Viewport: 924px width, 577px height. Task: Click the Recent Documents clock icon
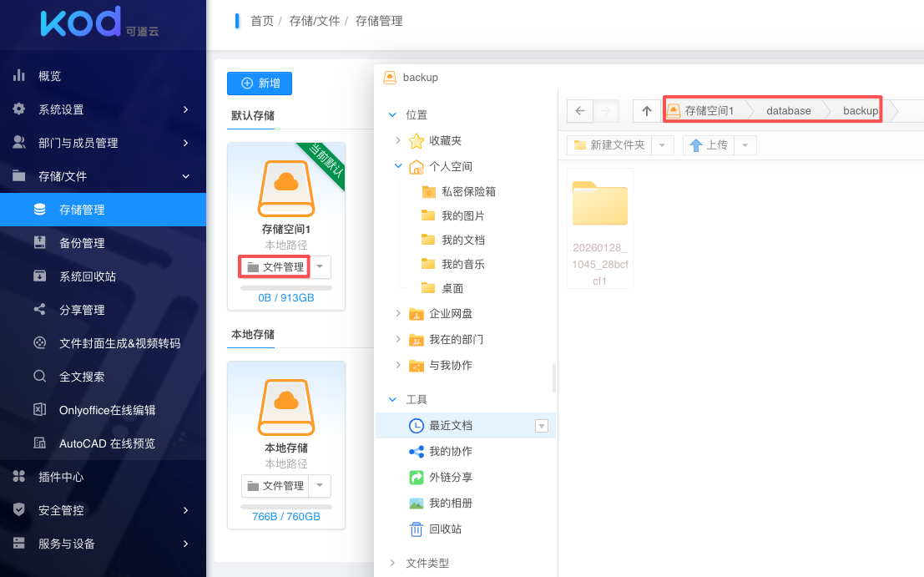[416, 426]
